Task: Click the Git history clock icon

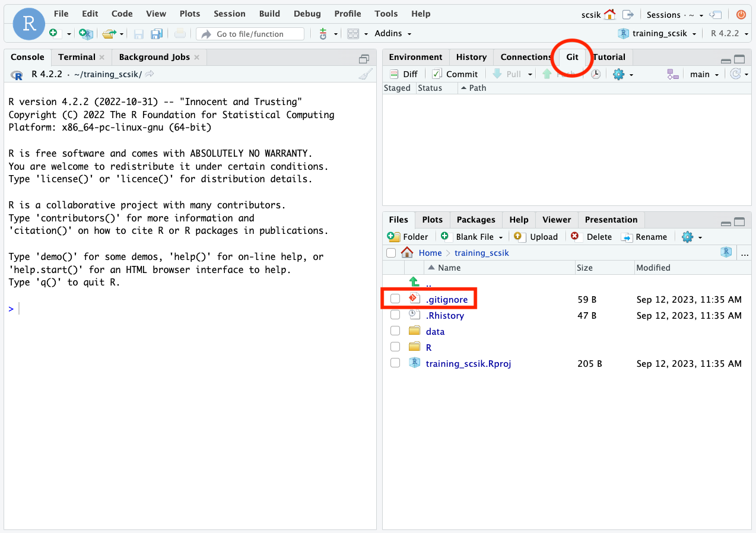Action: [x=595, y=74]
